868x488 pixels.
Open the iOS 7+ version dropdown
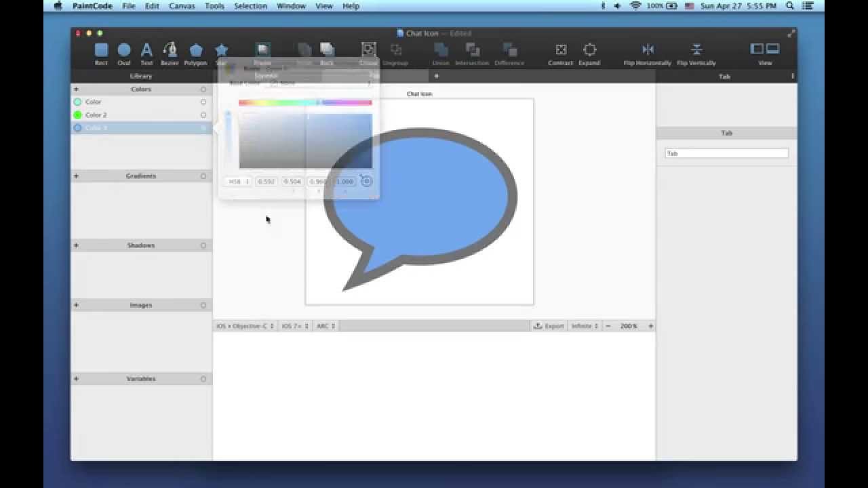coord(295,326)
